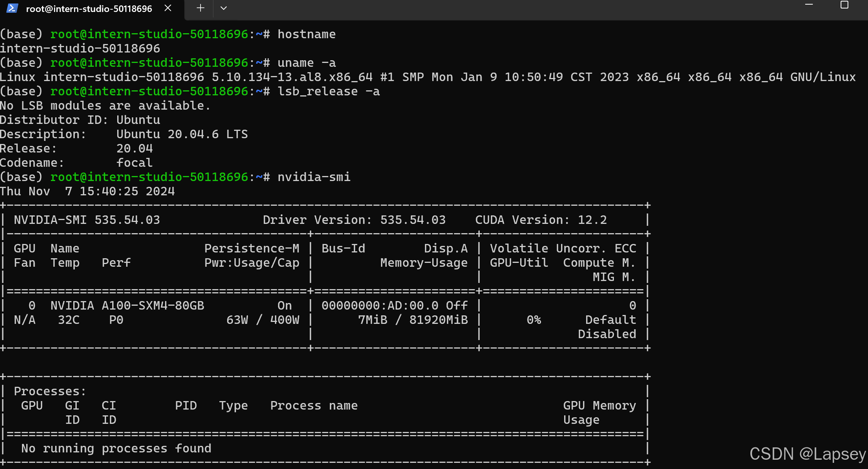Click the lsb_release -a command
868x469 pixels.
329,91
